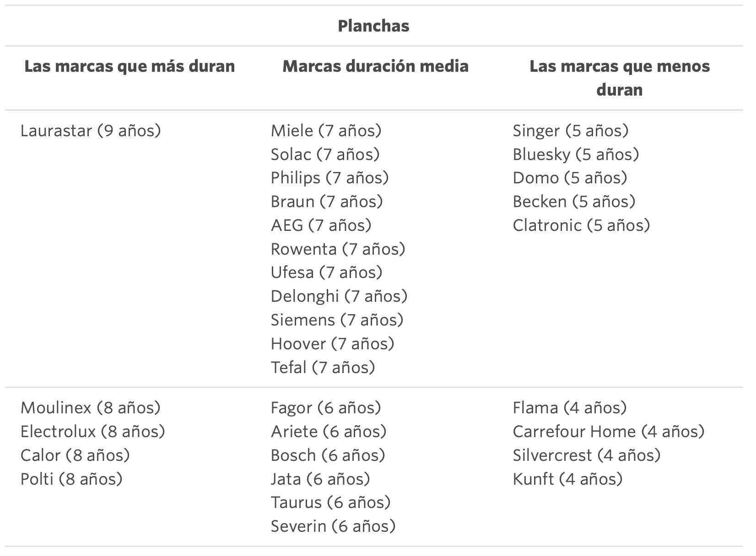756x556 pixels.
Task: Select the Rowenta (7 años) entry
Action: pos(338,249)
